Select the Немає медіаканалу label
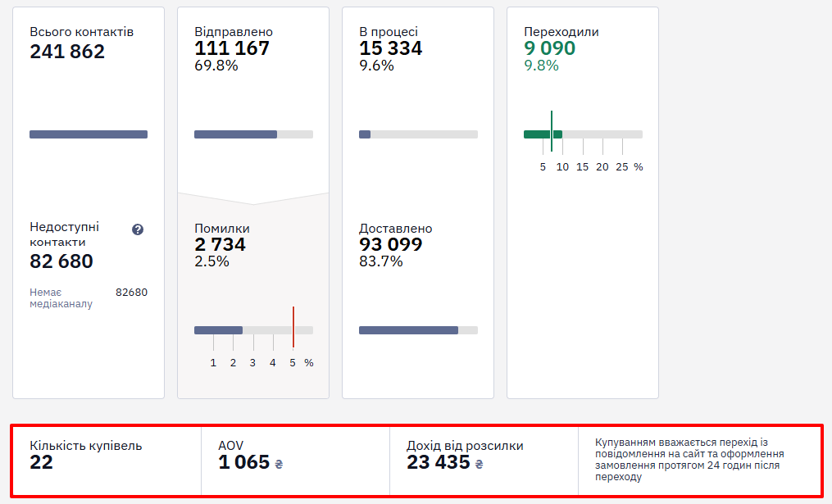Image resolution: width=832 pixels, height=504 pixels. pos(61,298)
